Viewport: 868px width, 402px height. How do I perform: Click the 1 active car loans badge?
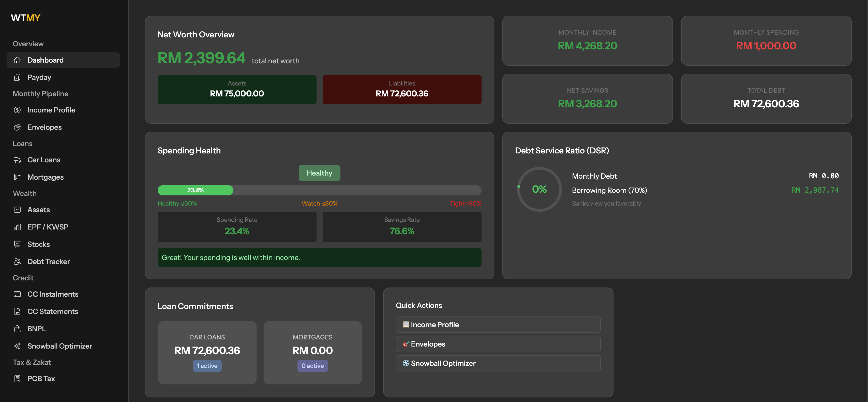coord(207,366)
